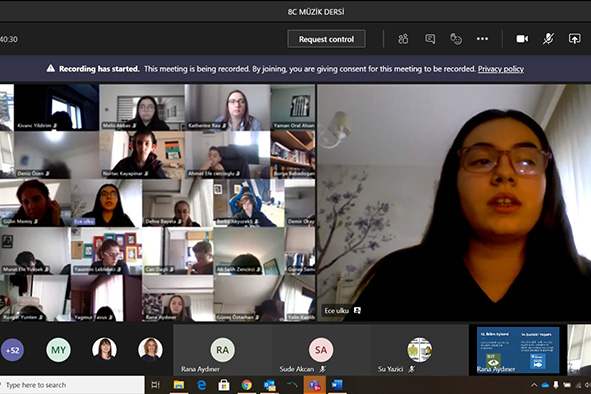Viewport: 591px width, 394px height.
Task: Open the reactions raise hand icon
Action: 456,39
